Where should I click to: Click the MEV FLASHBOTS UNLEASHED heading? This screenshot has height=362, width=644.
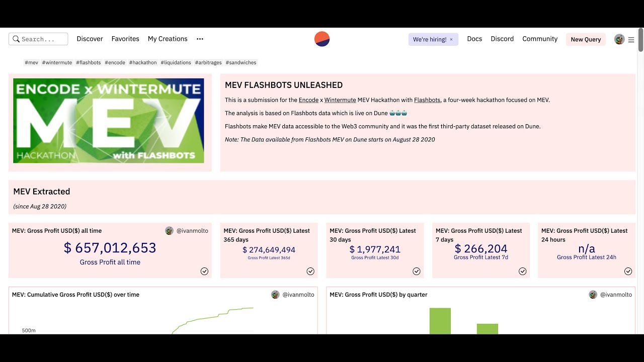(284, 85)
